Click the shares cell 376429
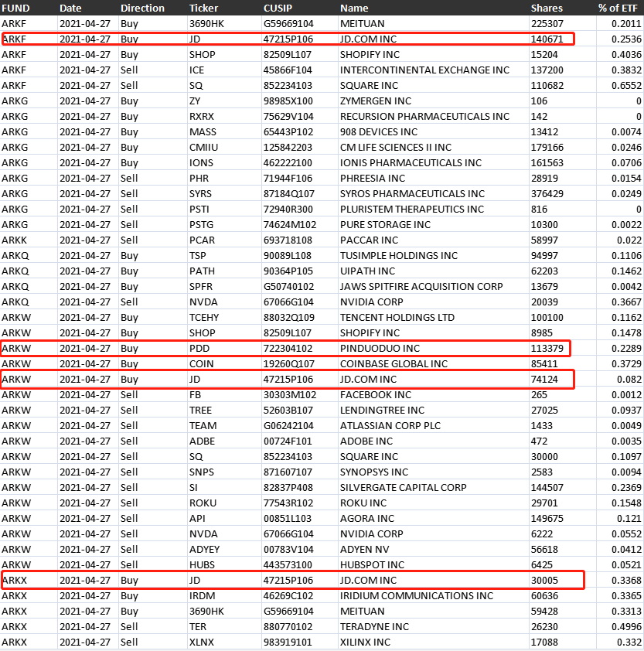This screenshot has width=644, height=651. tap(547, 194)
